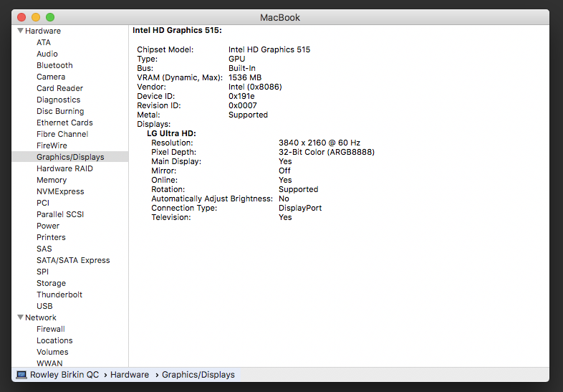Click the Vendor value Intel (0x8086)
This screenshot has height=392, width=563.
tap(255, 87)
